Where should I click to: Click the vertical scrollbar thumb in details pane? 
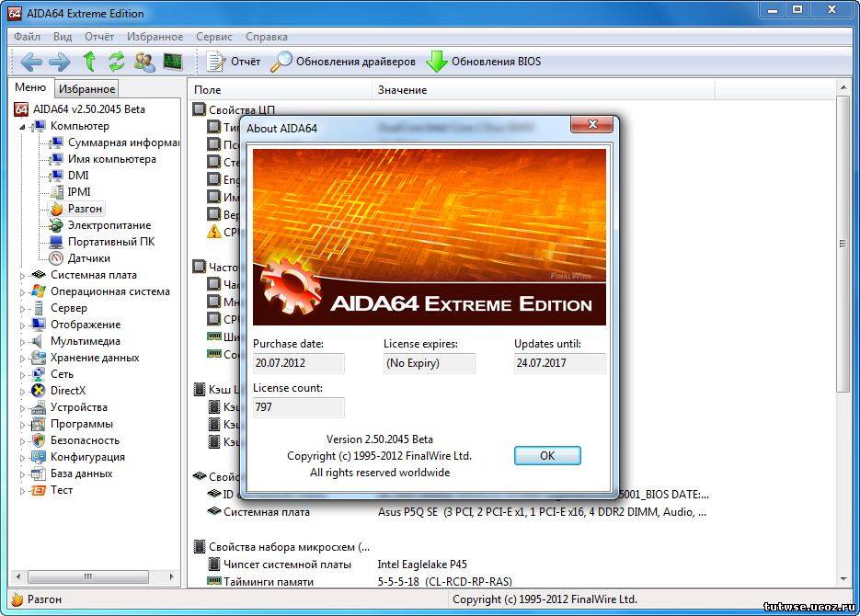(843, 244)
